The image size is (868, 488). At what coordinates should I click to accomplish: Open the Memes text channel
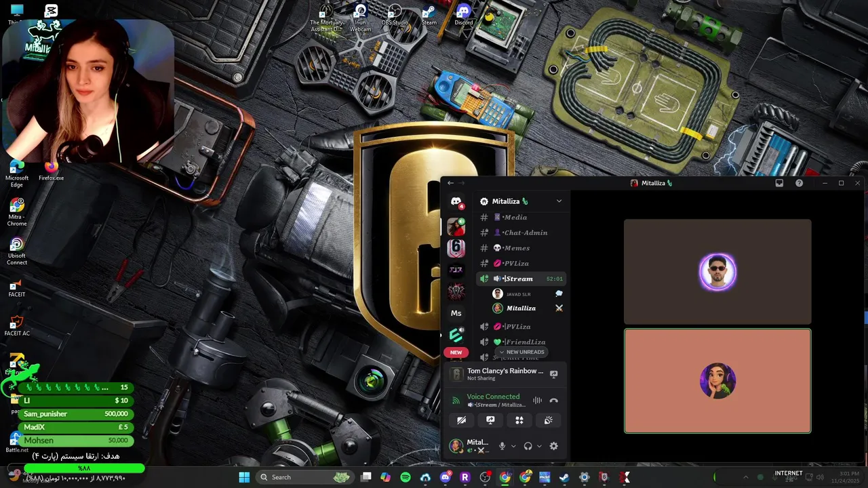522,248
